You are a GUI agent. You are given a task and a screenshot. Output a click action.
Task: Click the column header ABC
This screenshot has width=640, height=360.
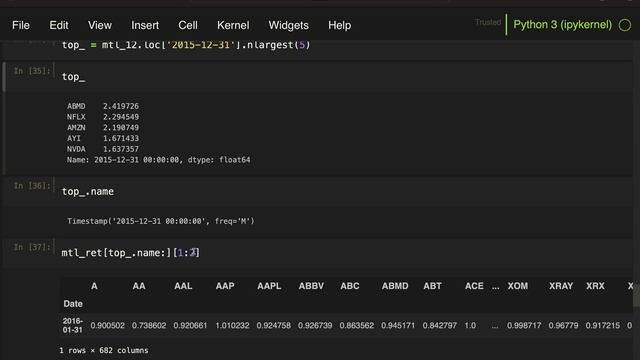[x=350, y=286]
